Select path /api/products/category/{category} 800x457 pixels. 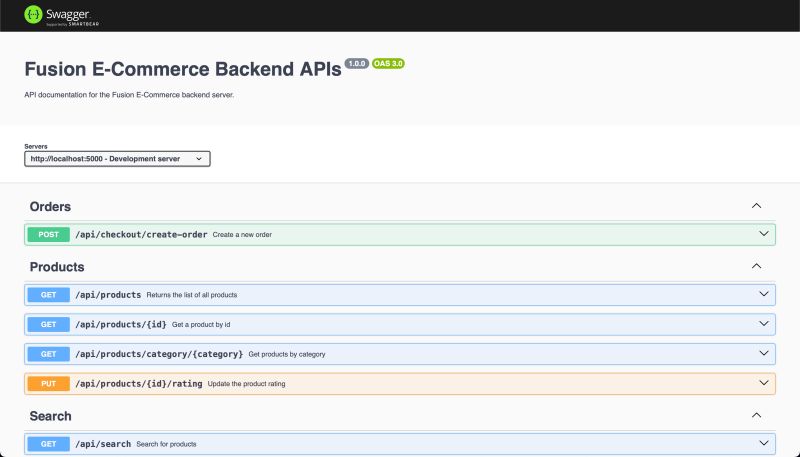(159, 354)
